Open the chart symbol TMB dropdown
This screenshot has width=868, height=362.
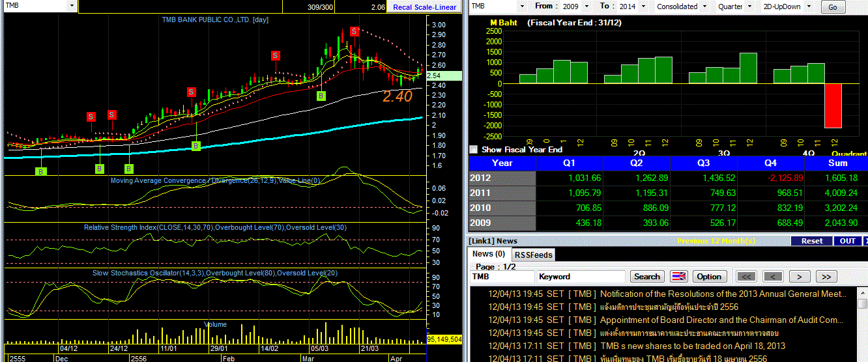pos(70,5)
